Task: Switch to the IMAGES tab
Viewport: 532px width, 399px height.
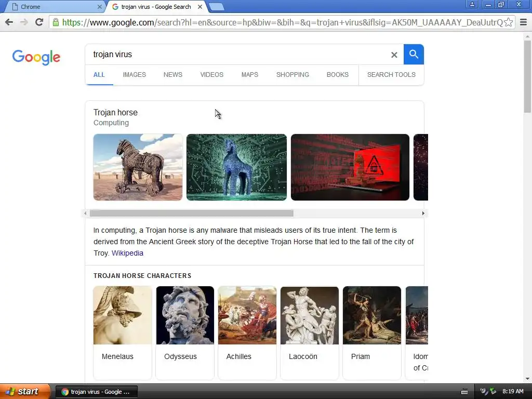Action: click(135, 75)
